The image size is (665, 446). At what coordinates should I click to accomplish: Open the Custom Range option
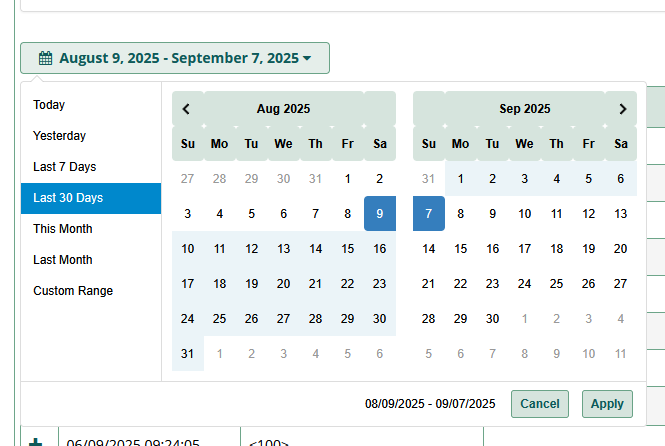click(73, 291)
